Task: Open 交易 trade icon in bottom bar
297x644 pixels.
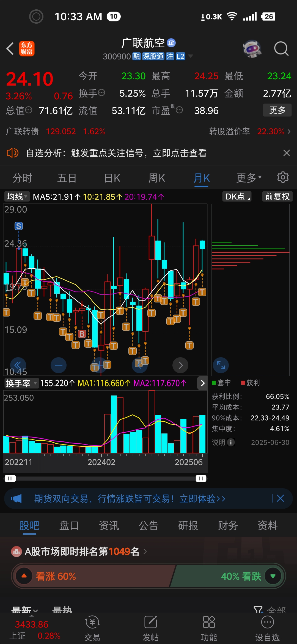Action: tap(92, 629)
